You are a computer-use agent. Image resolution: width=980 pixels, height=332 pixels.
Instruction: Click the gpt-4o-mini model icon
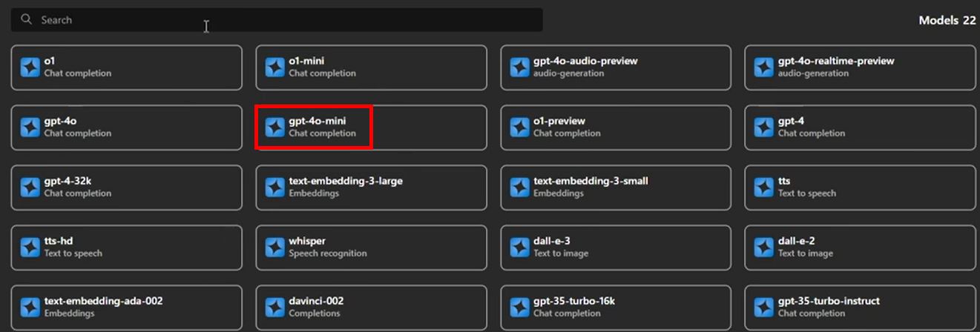pyautogui.click(x=274, y=127)
